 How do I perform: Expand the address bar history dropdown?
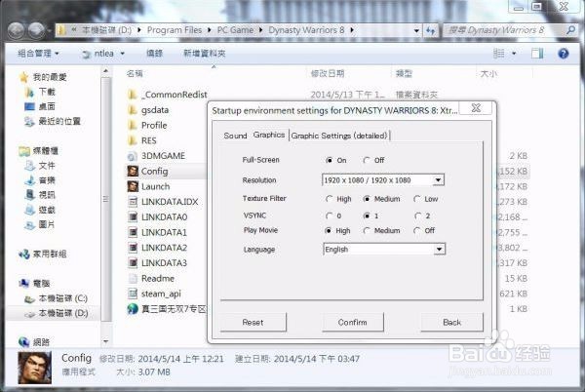tap(416, 30)
